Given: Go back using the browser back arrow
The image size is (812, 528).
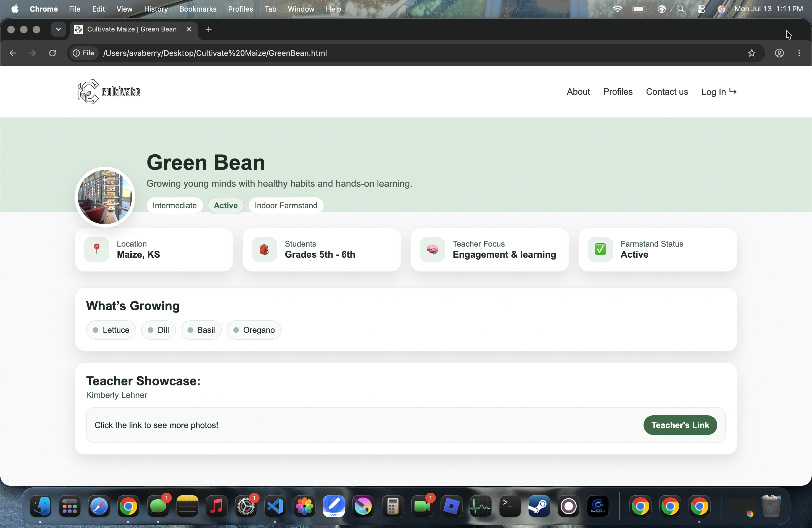Looking at the screenshot, I should (13, 53).
